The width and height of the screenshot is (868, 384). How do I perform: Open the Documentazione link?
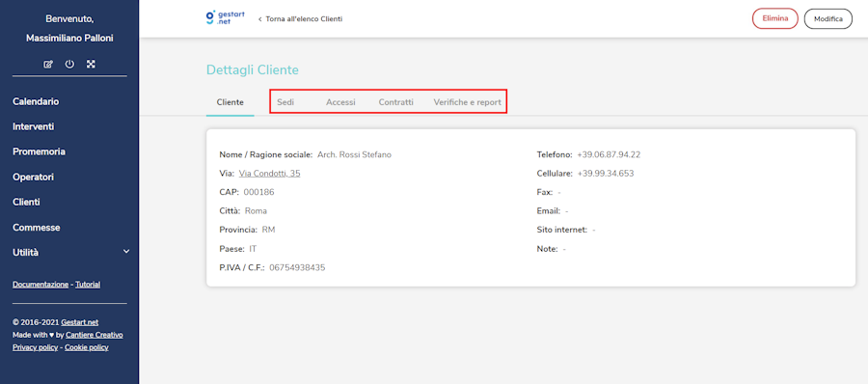point(41,285)
